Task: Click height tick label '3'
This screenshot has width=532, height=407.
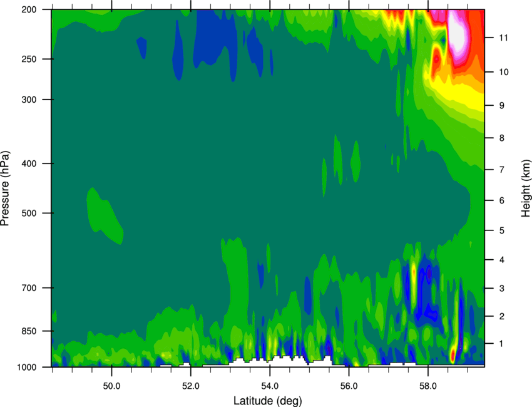Action: coord(502,288)
